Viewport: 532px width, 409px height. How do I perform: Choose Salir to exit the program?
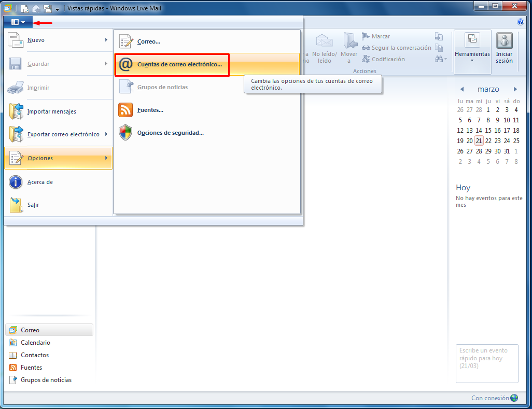point(58,205)
